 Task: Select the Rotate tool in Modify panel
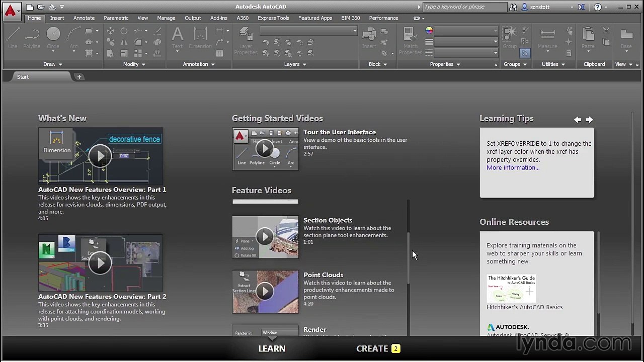click(x=124, y=31)
